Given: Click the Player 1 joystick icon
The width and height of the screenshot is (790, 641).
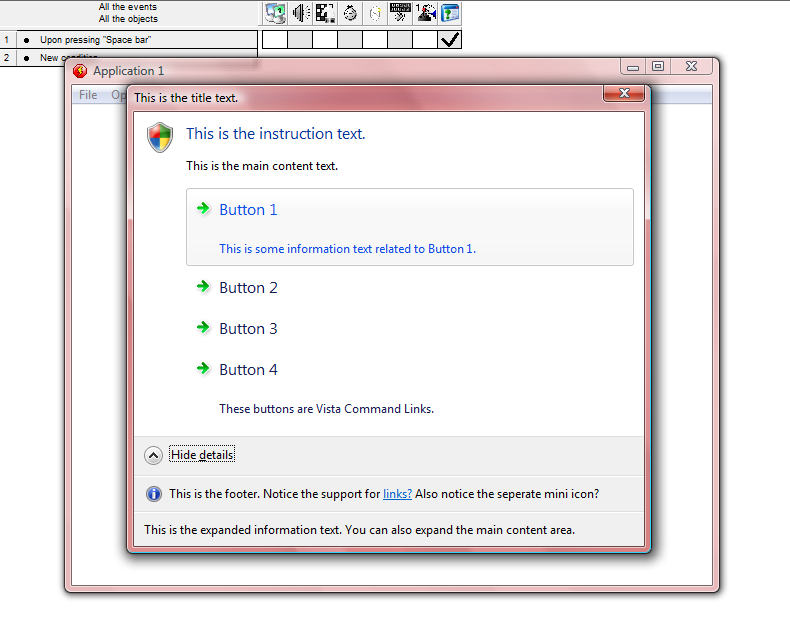Looking at the screenshot, I should coord(425,13).
